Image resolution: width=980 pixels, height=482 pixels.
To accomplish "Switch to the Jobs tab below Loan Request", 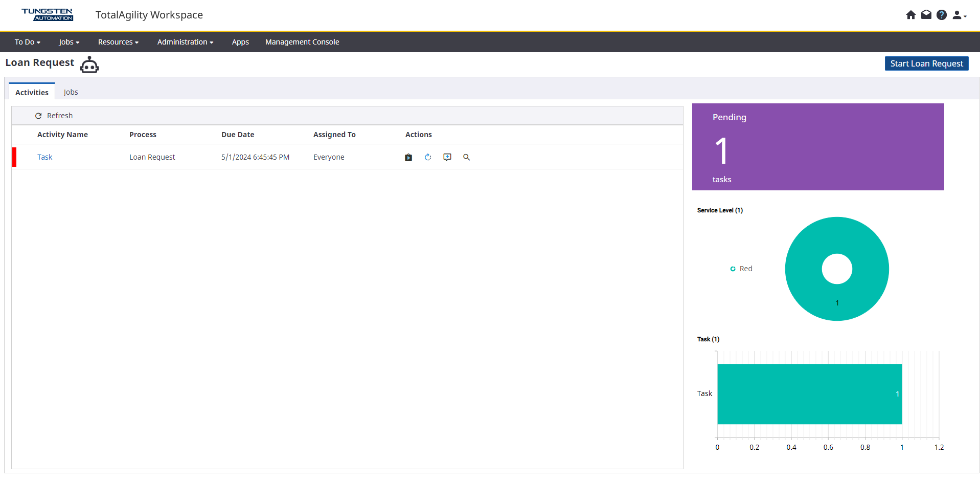I will pos(71,92).
